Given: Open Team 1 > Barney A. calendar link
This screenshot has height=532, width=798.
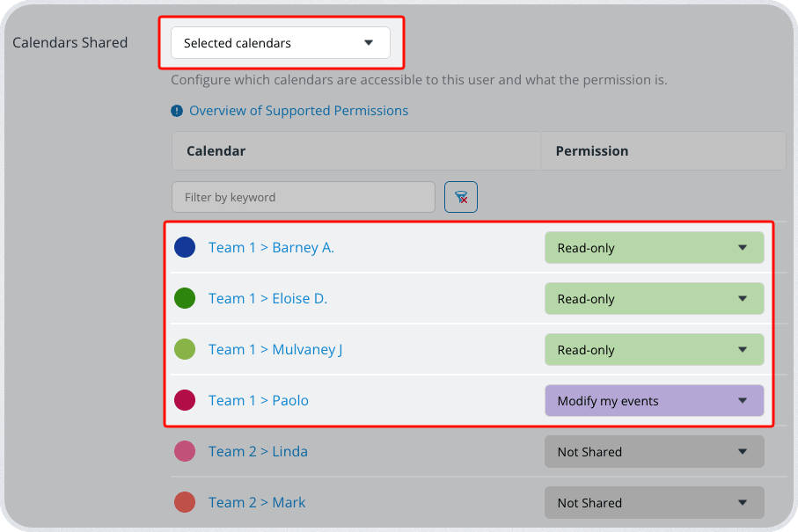Looking at the screenshot, I should coord(271,248).
